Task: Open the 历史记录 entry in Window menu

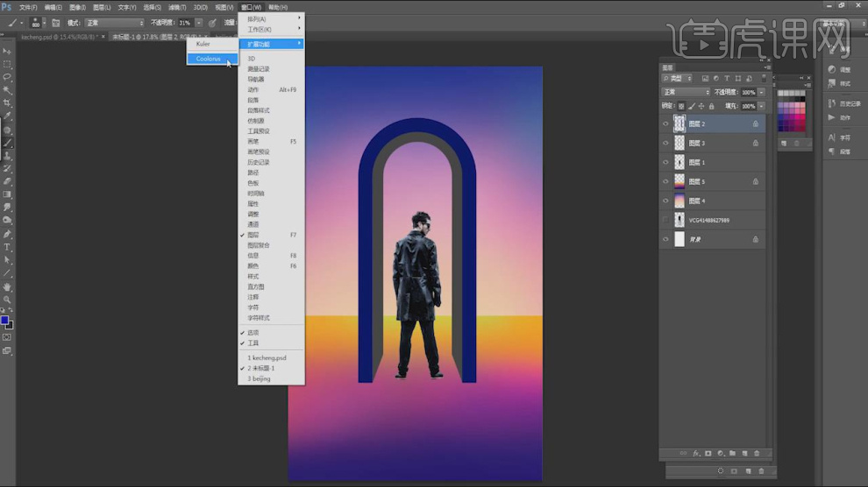Action: [260, 162]
